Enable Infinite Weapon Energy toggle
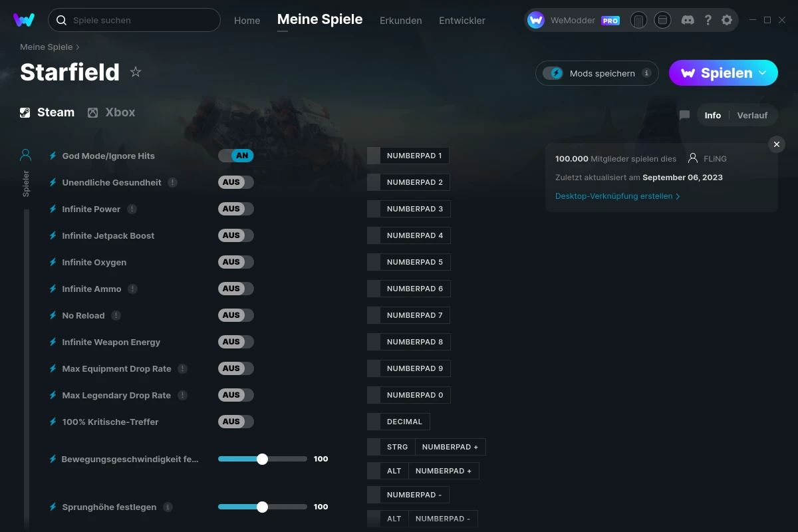 tap(236, 342)
